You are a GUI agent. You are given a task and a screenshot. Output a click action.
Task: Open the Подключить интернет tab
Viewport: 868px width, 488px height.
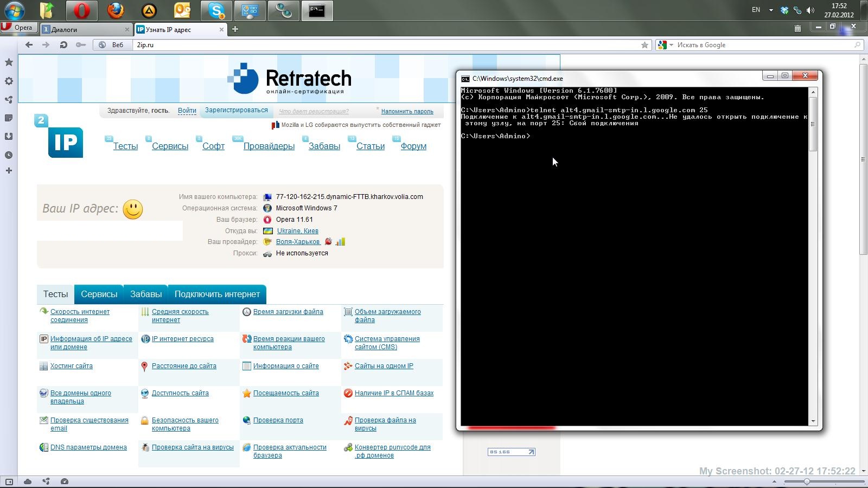pos(217,294)
